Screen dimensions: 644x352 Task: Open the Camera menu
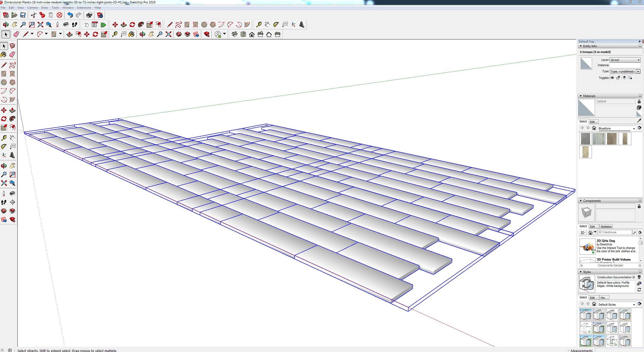pyautogui.click(x=32, y=7)
